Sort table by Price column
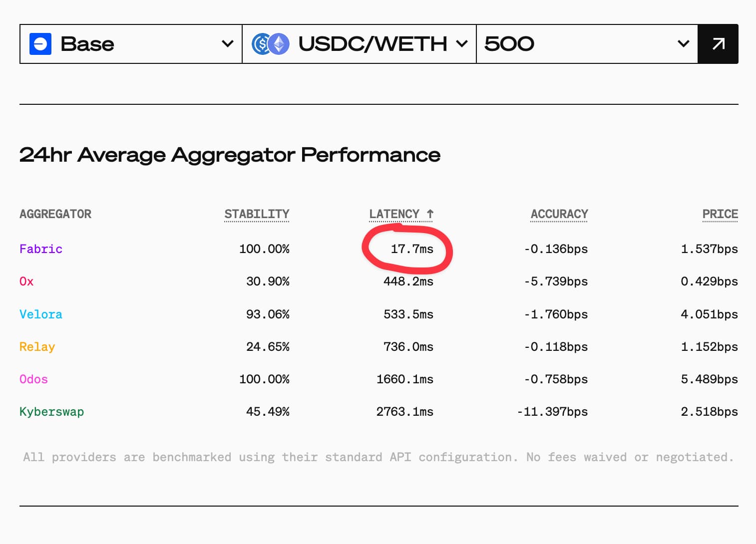Viewport: 756px width, 544px height. pos(720,214)
